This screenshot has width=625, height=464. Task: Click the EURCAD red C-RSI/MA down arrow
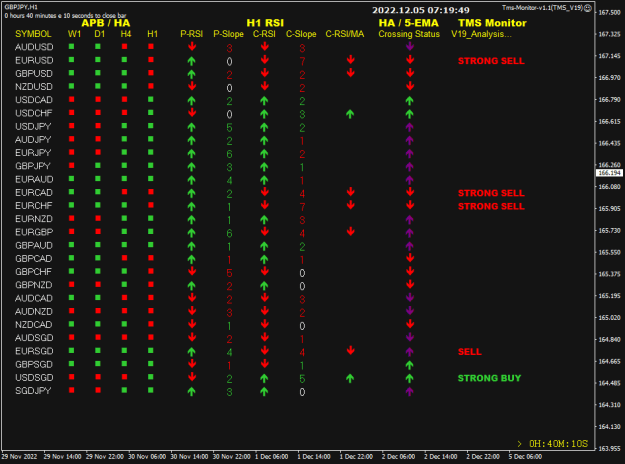coord(350,192)
